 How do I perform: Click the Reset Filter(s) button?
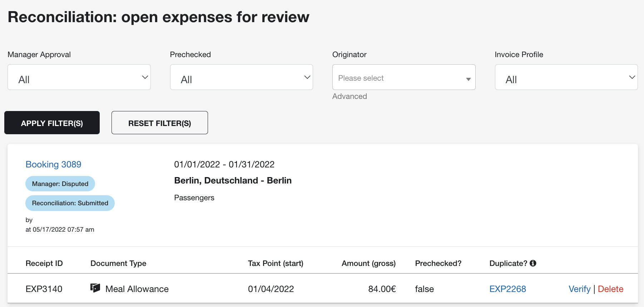tap(160, 123)
